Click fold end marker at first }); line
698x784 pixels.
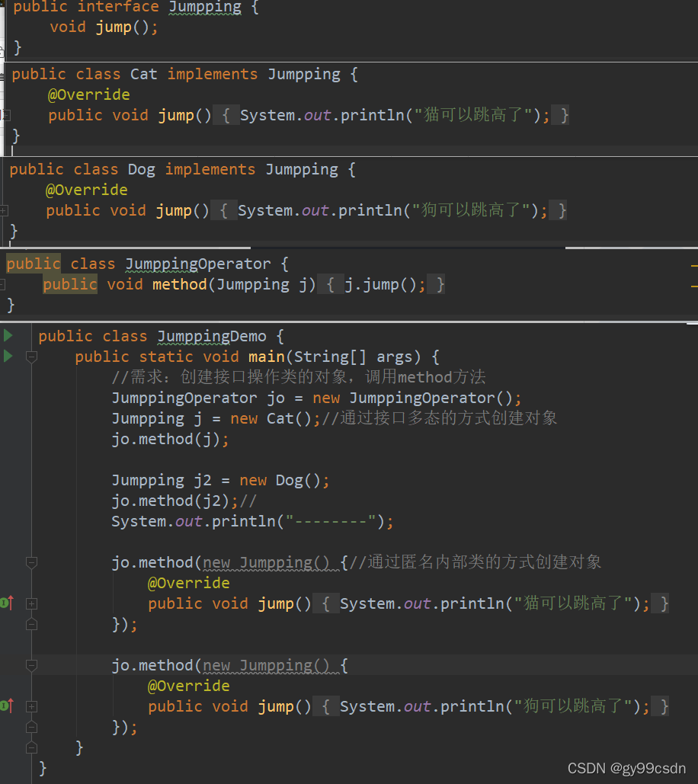(31, 625)
